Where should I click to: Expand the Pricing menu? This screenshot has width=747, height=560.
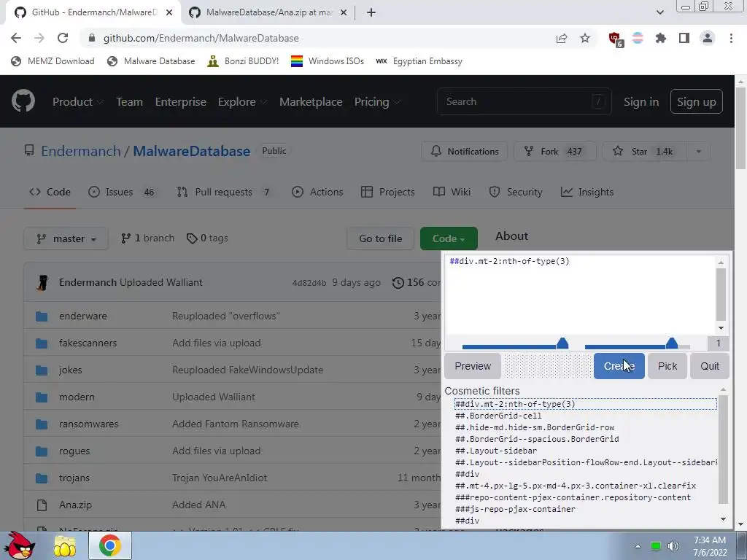[377, 102]
